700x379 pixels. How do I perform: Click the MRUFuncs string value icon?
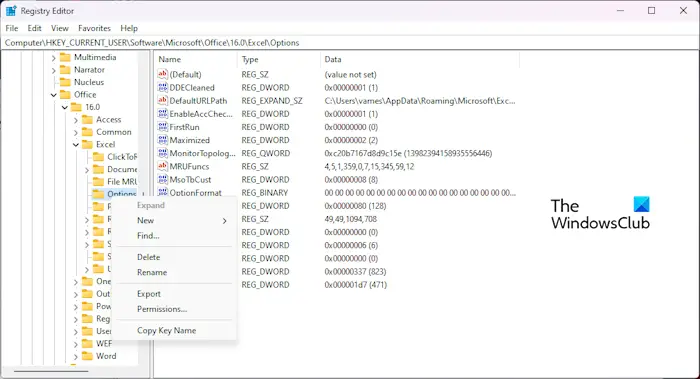click(162, 166)
